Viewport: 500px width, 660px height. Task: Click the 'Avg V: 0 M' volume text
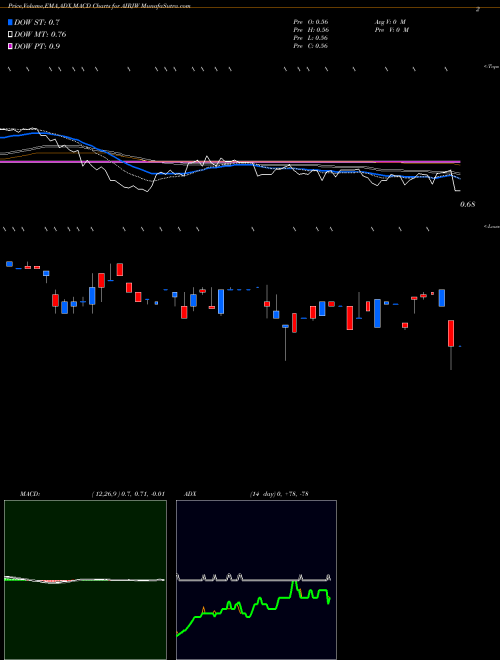(389, 22)
